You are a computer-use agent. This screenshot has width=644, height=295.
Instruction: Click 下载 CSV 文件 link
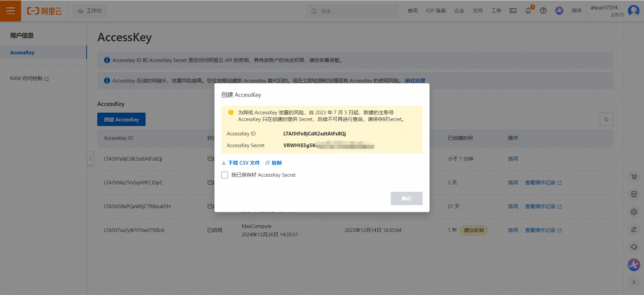tap(241, 163)
